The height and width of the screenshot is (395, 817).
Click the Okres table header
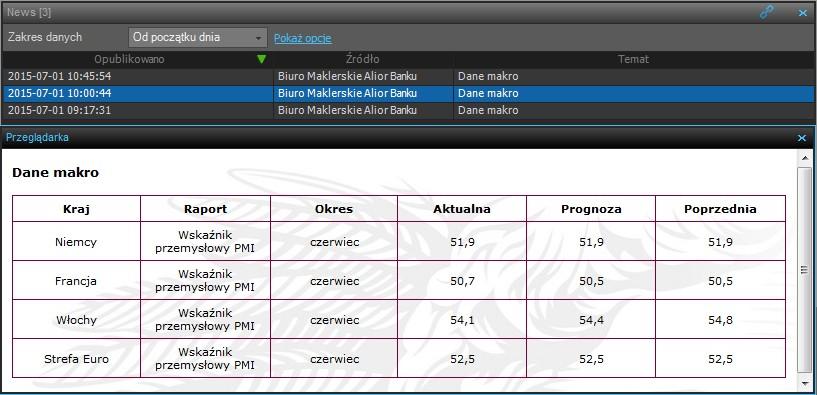click(334, 209)
